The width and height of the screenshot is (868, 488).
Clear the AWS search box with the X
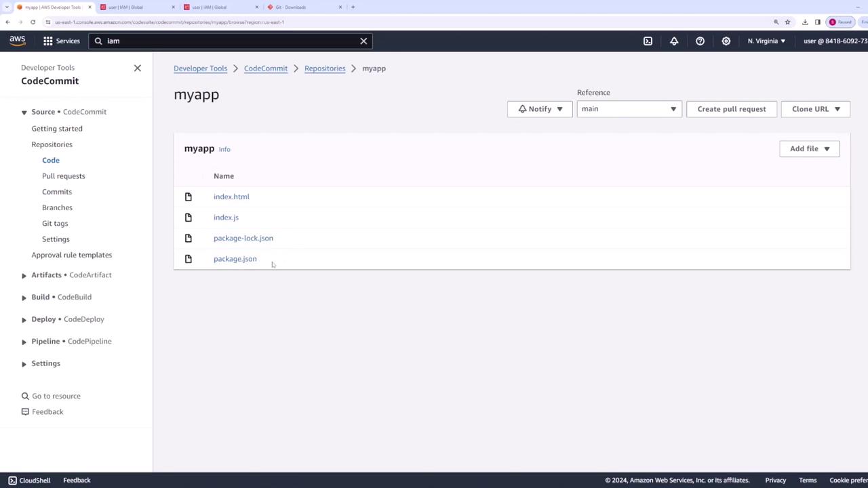[363, 41]
